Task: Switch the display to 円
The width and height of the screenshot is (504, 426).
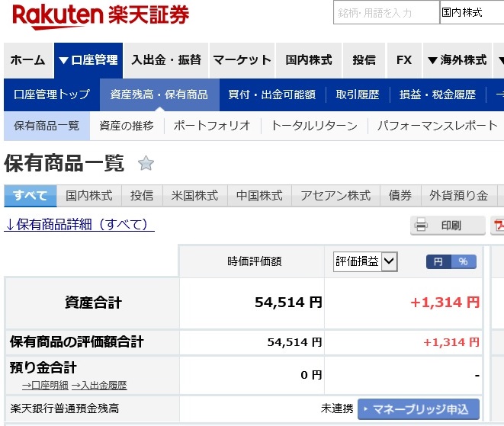Action: (438, 261)
